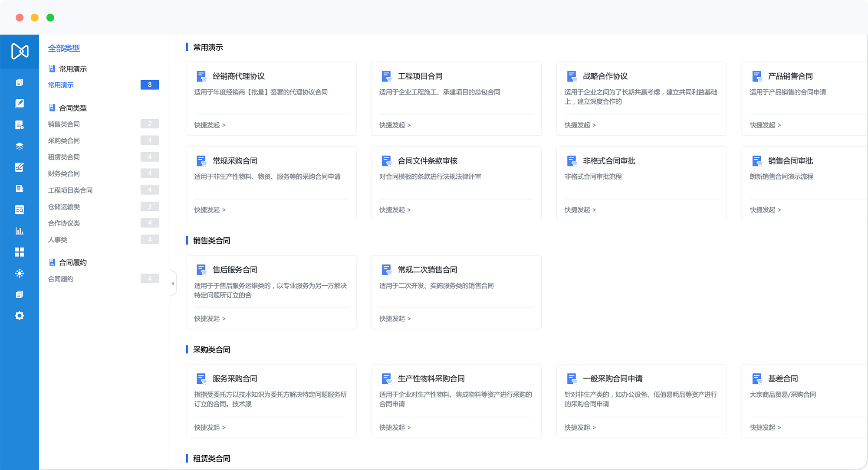
Task: Select 采购类合同 in category list
Action: [64, 141]
